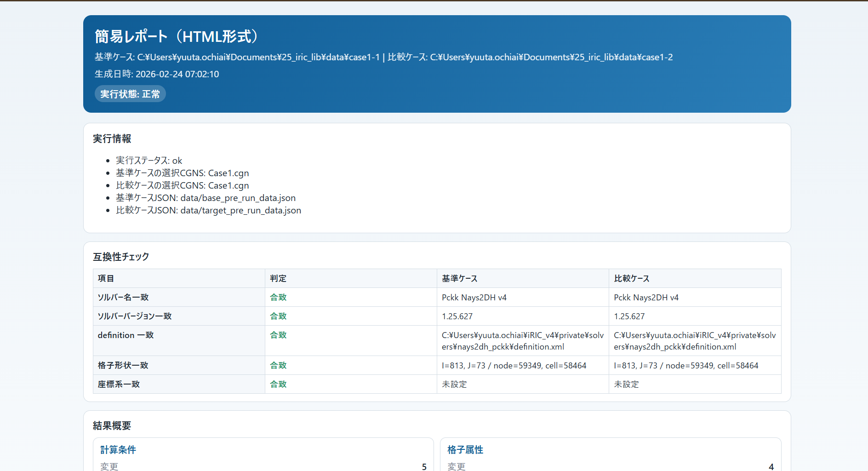This screenshot has height=471, width=868.
Task: Click the 基準ケース file path in the header
Action: coord(257,57)
